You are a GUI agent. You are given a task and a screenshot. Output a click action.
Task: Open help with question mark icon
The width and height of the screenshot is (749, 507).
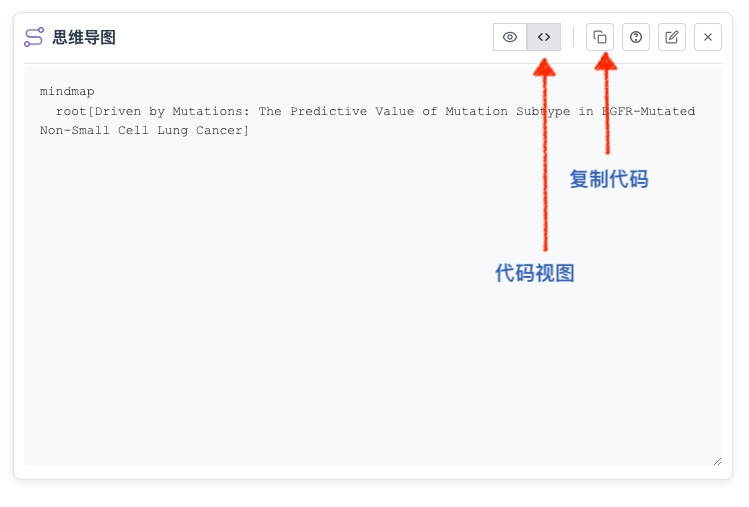(x=636, y=37)
